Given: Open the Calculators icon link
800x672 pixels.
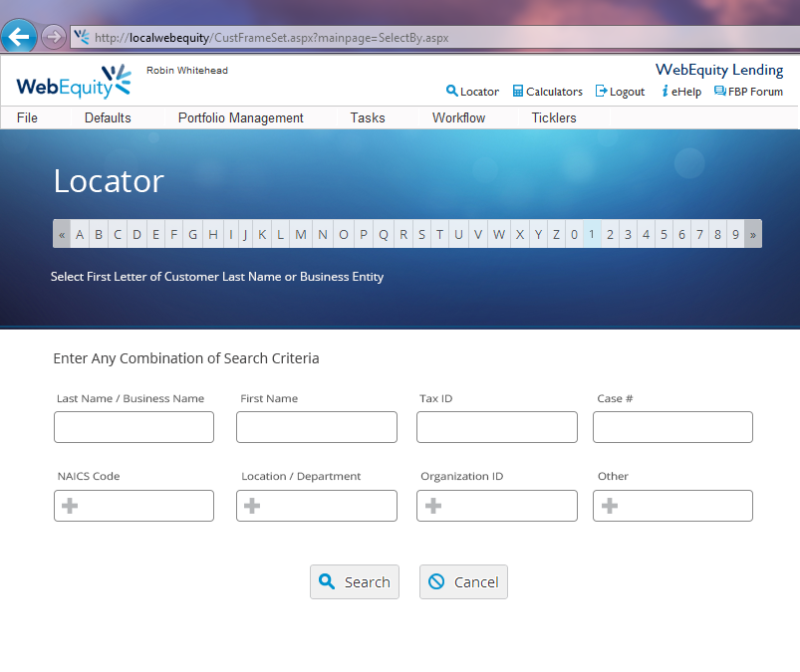Looking at the screenshot, I should [x=518, y=92].
